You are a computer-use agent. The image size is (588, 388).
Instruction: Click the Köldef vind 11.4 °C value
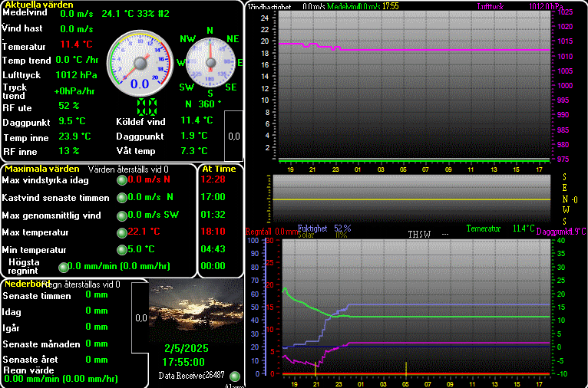click(x=197, y=120)
